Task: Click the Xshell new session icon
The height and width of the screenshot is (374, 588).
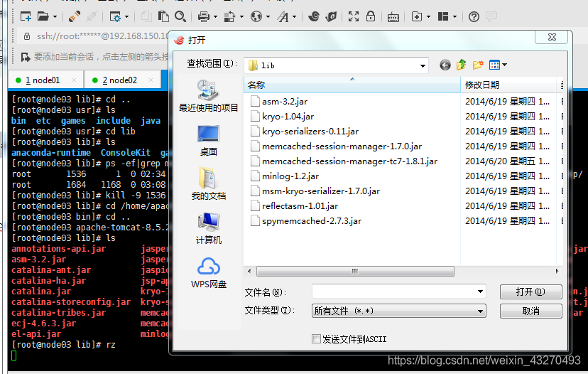Action: [26, 16]
